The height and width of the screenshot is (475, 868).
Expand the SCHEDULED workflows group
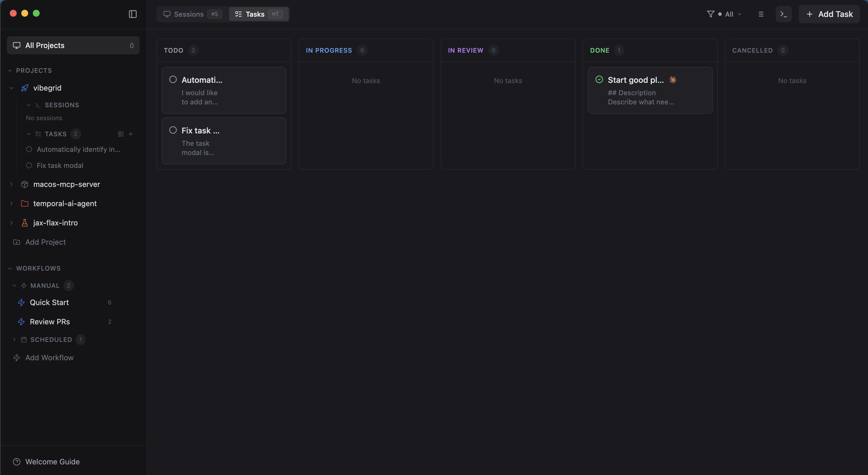pyautogui.click(x=14, y=340)
